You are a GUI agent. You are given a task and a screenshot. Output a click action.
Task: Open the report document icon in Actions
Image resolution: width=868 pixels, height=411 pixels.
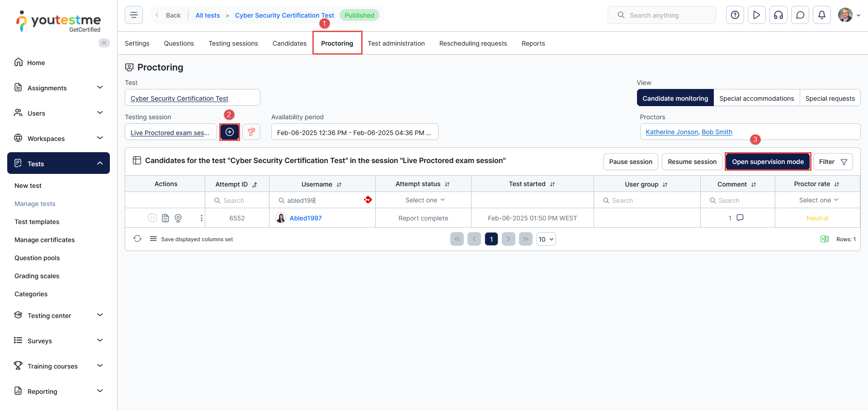point(165,218)
